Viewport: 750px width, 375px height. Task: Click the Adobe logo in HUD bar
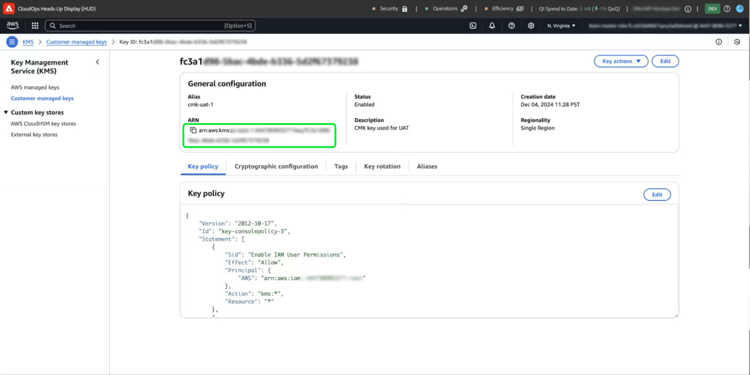point(9,9)
